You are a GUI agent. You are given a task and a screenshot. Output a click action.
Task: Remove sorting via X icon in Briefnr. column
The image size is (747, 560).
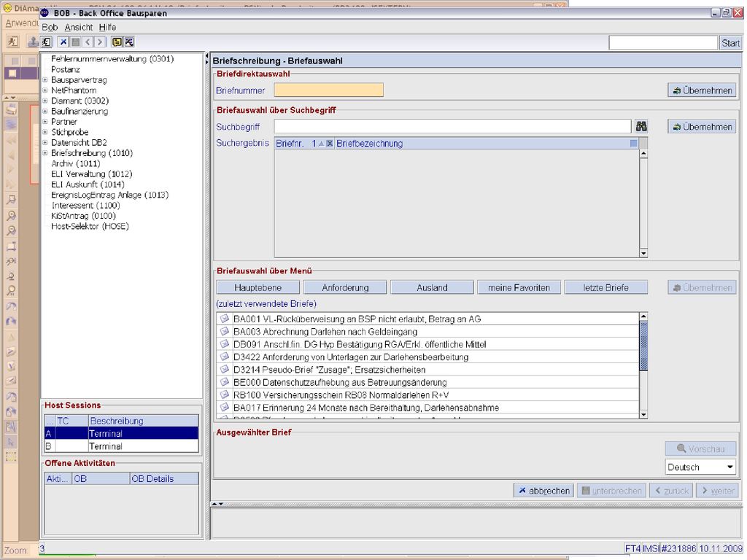point(329,144)
